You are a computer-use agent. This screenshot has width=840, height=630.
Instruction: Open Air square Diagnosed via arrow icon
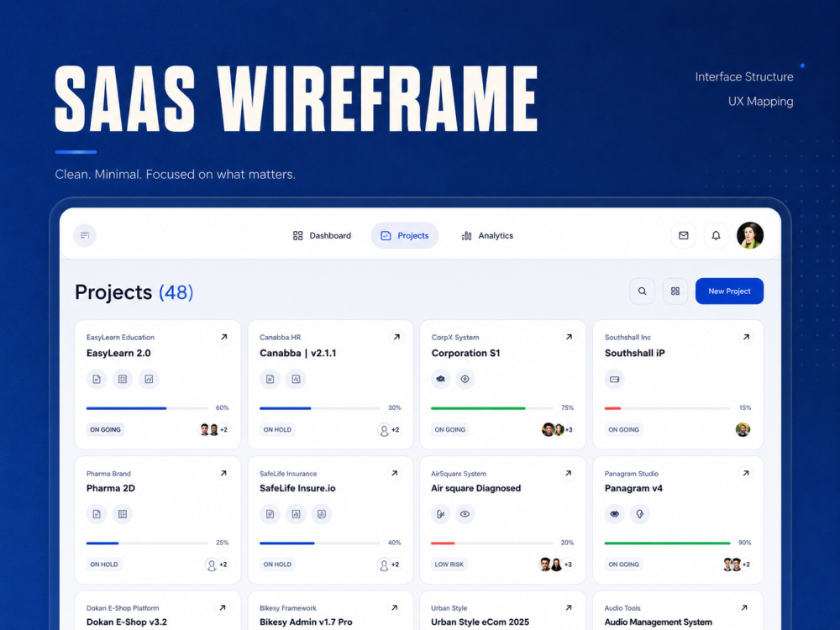pyautogui.click(x=569, y=473)
